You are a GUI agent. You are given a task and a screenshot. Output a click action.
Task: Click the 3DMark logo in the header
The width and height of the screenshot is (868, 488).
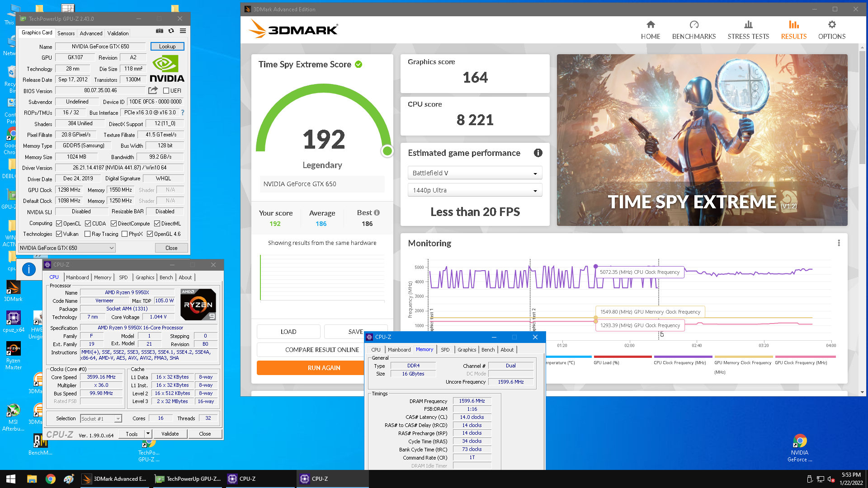pos(293,29)
